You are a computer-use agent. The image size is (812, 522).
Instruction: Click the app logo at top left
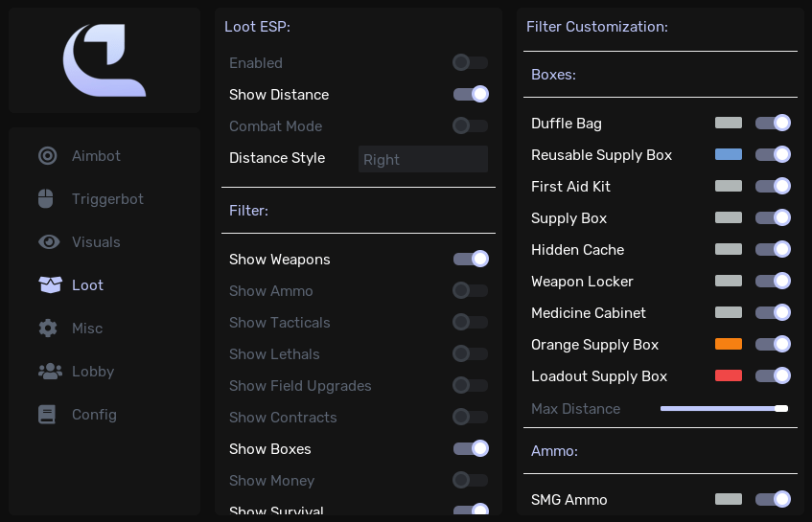tap(104, 60)
